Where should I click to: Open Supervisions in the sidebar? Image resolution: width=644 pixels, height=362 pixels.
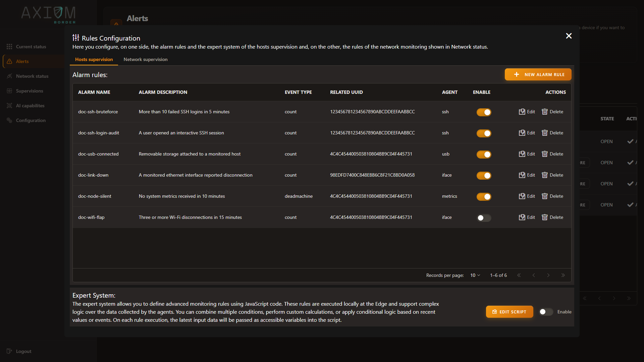(x=30, y=91)
